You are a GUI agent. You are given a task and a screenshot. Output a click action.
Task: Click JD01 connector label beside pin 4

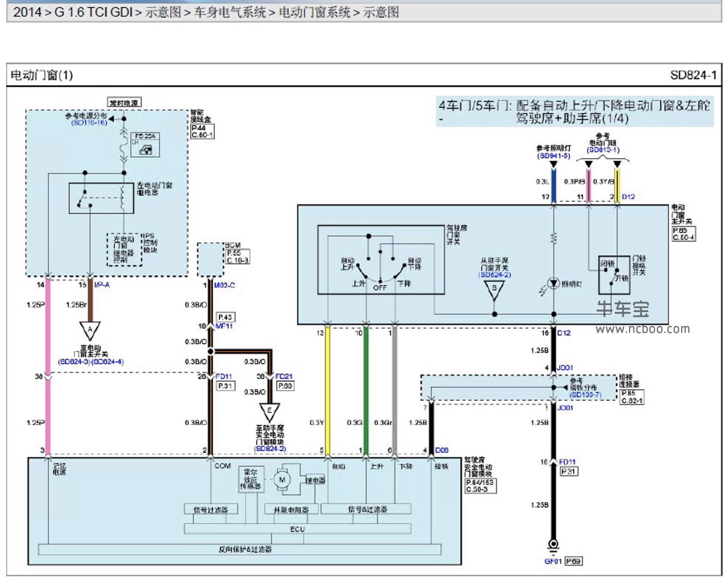[565, 368]
